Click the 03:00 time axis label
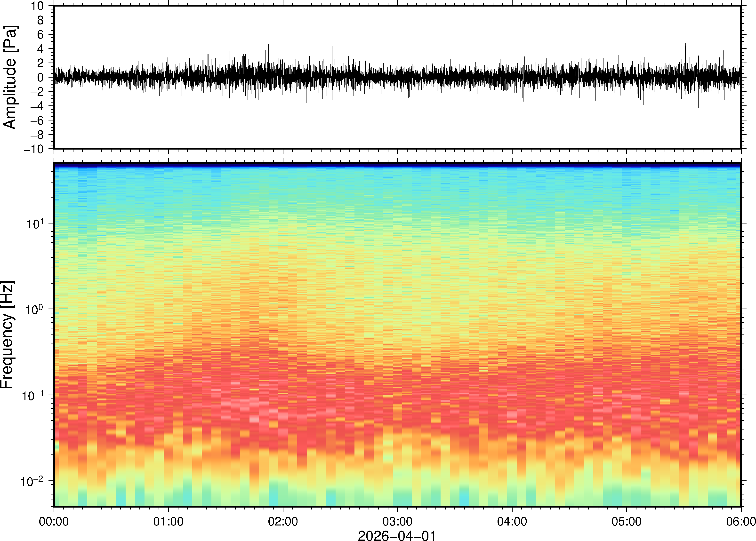 397,521
